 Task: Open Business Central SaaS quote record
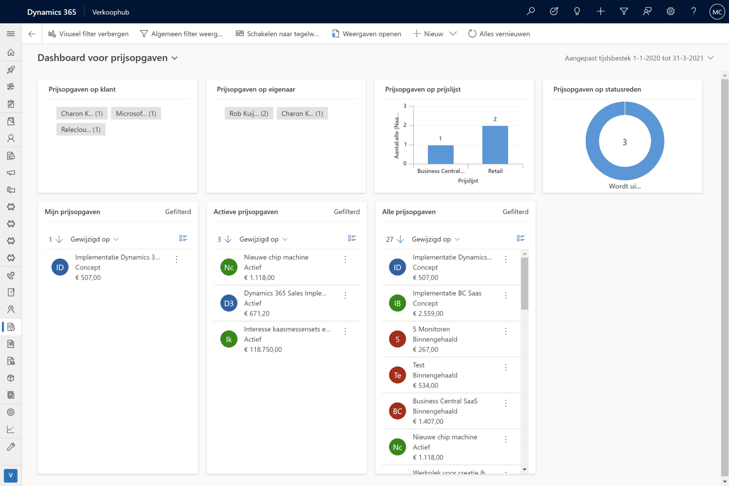click(x=451, y=411)
